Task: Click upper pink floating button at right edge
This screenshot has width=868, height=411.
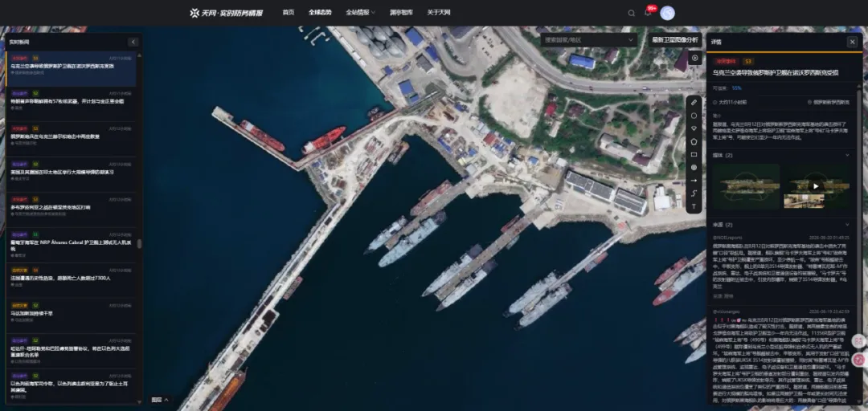Action: click(x=860, y=341)
